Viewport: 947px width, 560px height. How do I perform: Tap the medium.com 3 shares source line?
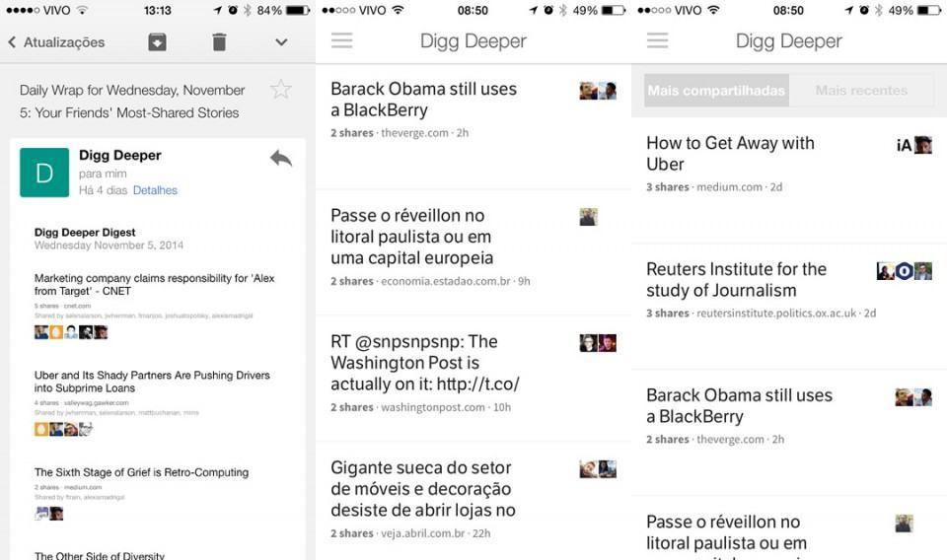(x=714, y=187)
